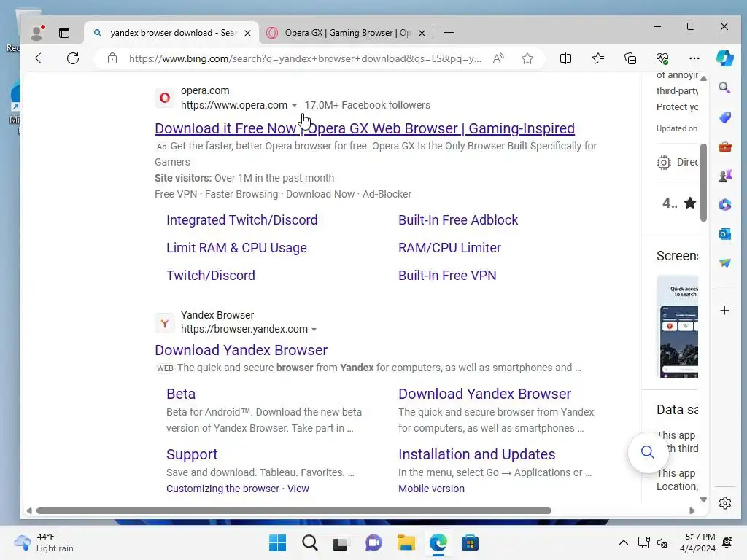Image resolution: width=747 pixels, height=560 pixels.
Task: Open RAM/CPU Limiter link
Action: (x=449, y=248)
